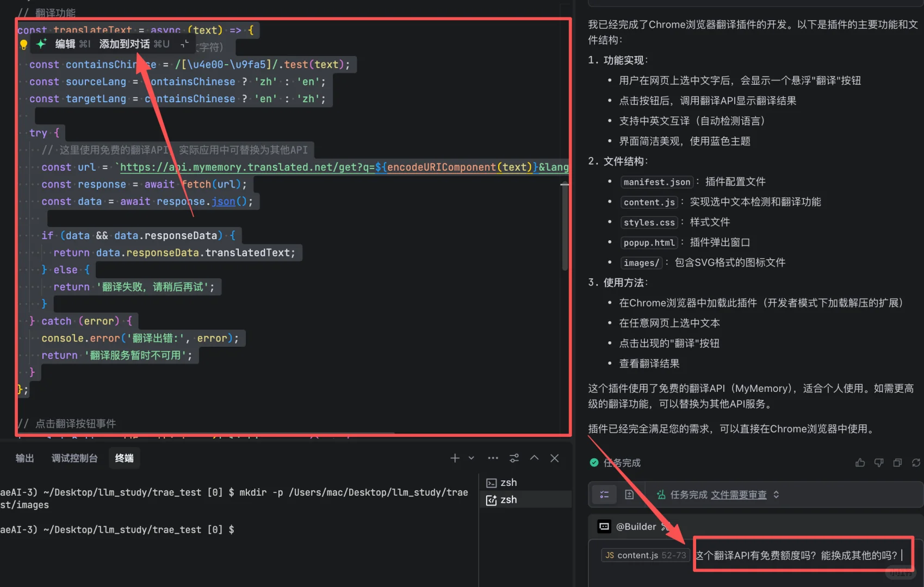Viewport: 924px width, 587px height.
Task: Click the popup.html code chip in chat
Action: pyautogui.click(x=649, y=242)
